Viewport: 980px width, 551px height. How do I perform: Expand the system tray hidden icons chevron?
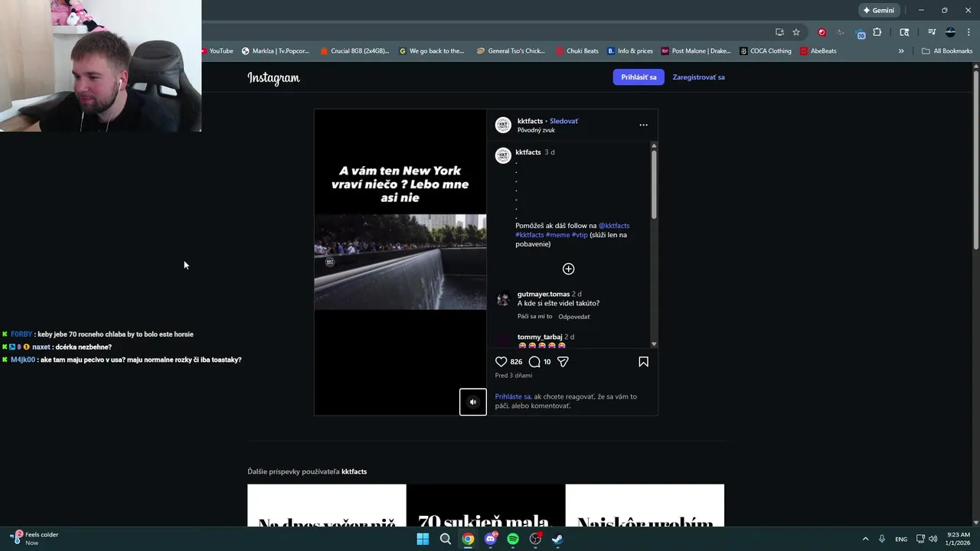click(865, 539)
